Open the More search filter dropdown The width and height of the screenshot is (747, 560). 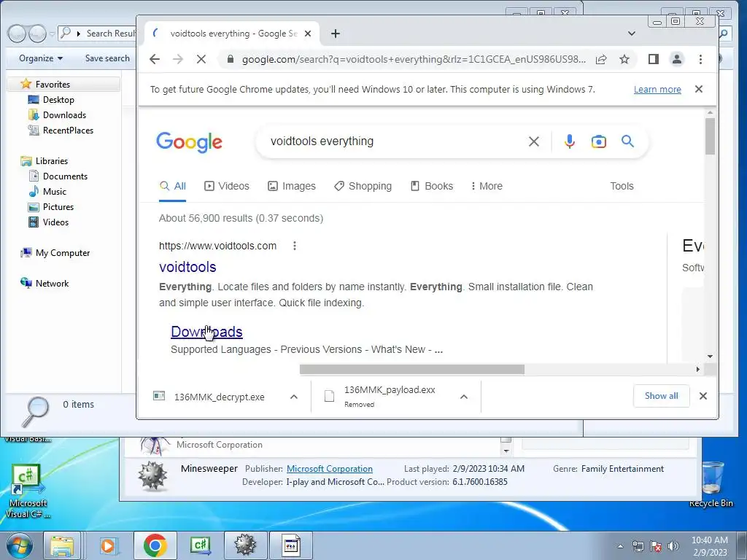pyautogui.click(x=487, y=186)
